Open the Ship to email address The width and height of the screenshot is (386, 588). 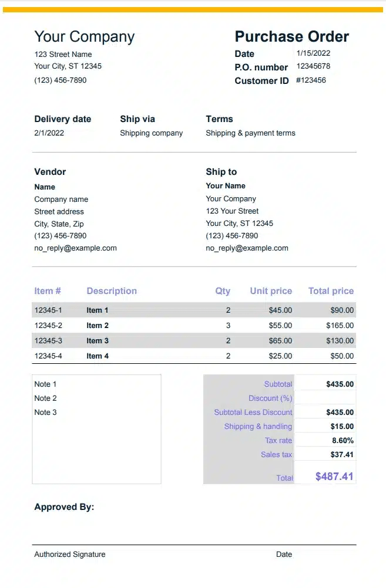pos(247,248)
